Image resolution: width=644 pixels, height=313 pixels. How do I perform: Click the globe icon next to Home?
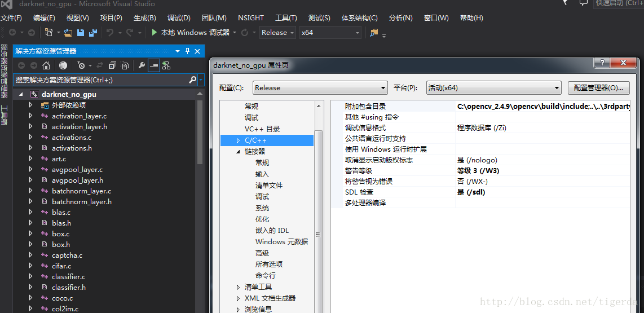tap(63, 65)
